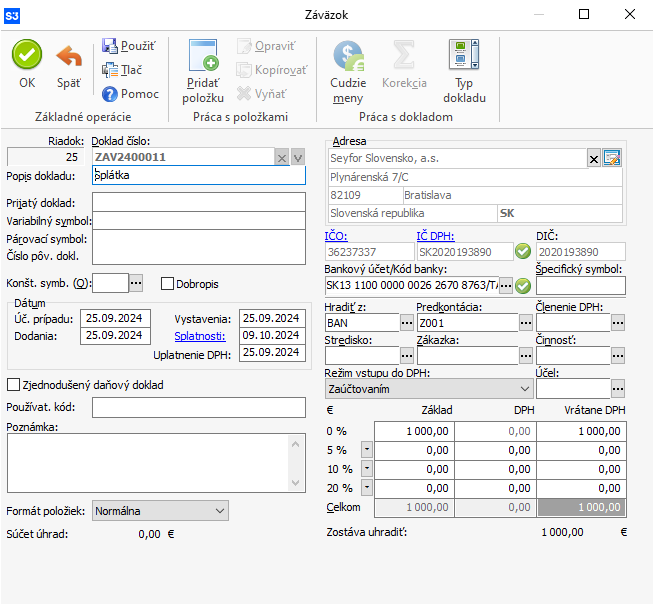653x604 pixels.
Task: Open the Stredisko lookup ellipsis button
Action: coord(406,356)
